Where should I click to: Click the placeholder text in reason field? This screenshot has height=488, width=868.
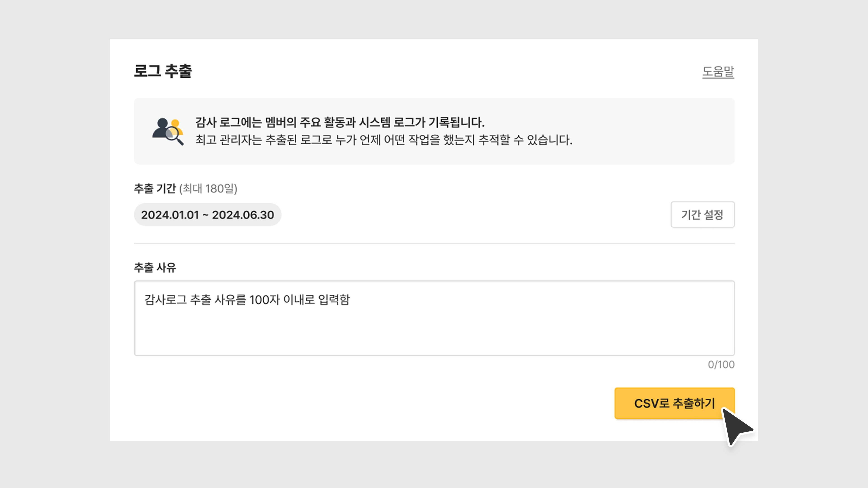(x=247, y=299)
